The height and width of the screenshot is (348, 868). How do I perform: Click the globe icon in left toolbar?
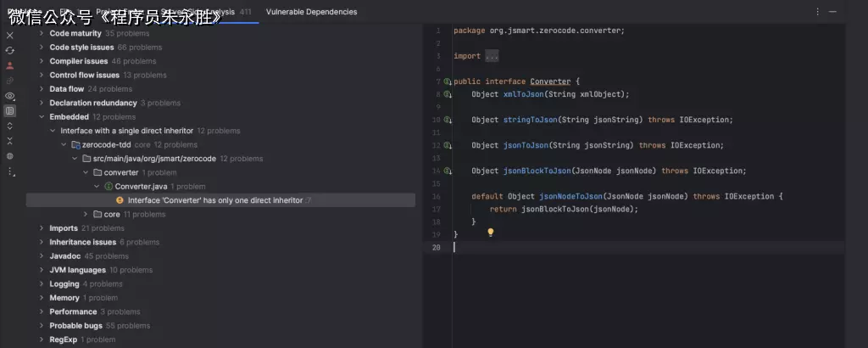(x=10, y=156)
